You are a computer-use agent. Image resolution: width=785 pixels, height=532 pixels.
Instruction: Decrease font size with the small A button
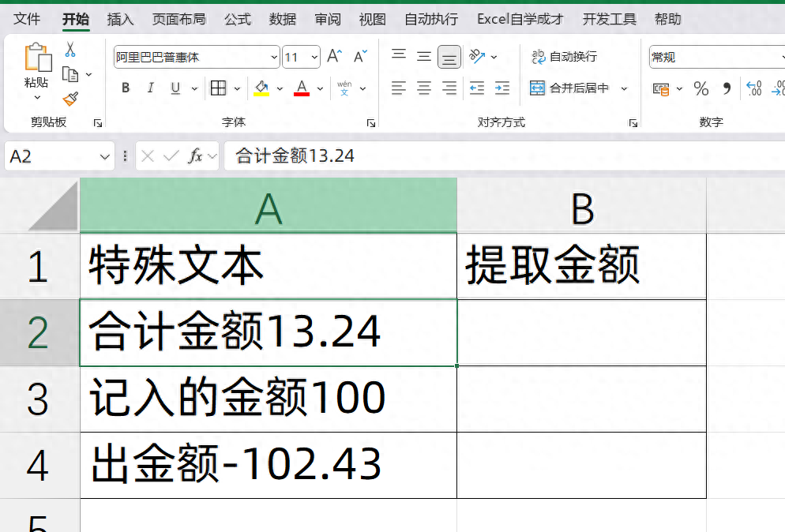(360, 57)
